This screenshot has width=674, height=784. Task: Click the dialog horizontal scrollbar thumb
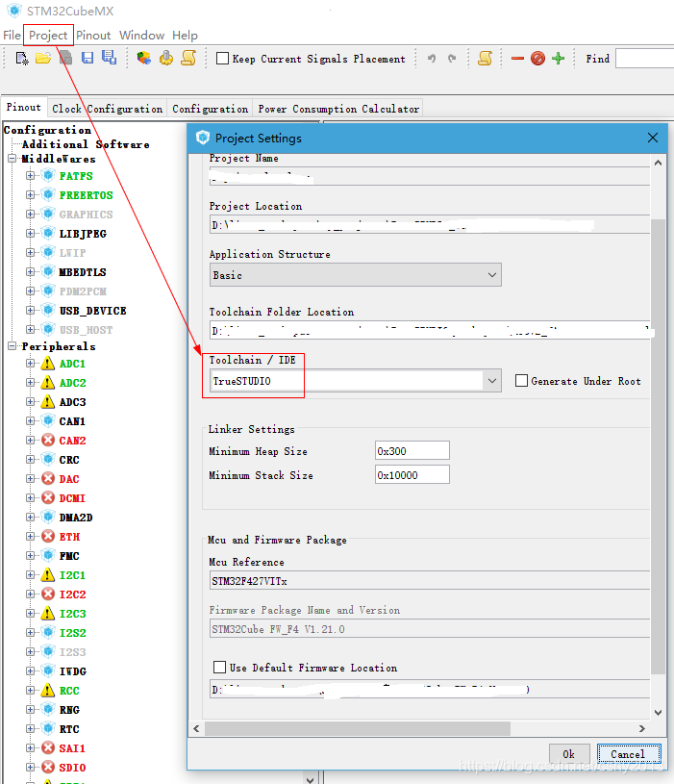pos(358,728)
